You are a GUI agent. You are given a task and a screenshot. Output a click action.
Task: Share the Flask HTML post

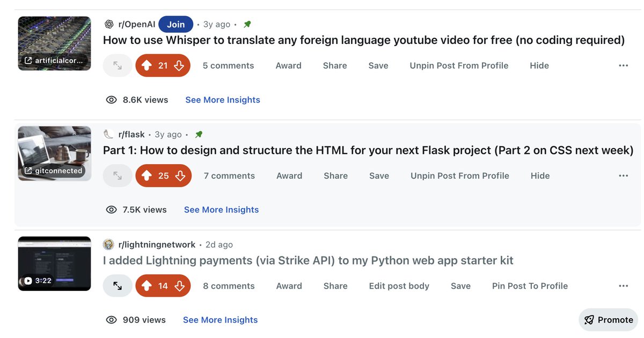(336, 175)
